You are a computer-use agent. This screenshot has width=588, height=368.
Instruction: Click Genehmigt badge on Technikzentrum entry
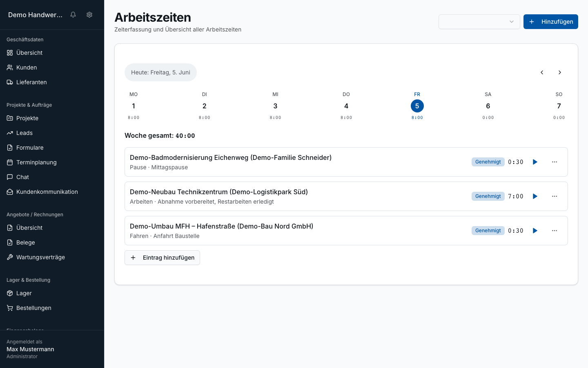pyautogui.click(x=488, y=196)
